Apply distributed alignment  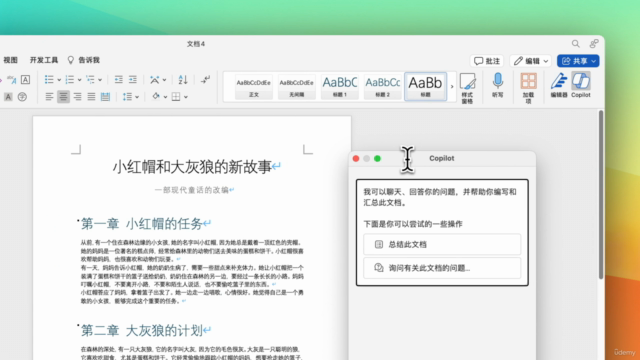105,97
